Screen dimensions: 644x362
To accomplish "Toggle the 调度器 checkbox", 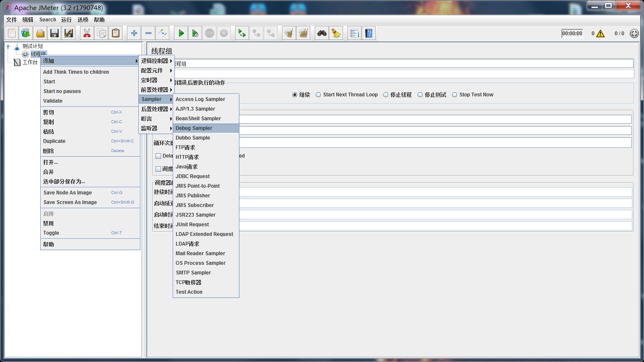I will click(158, 169).
